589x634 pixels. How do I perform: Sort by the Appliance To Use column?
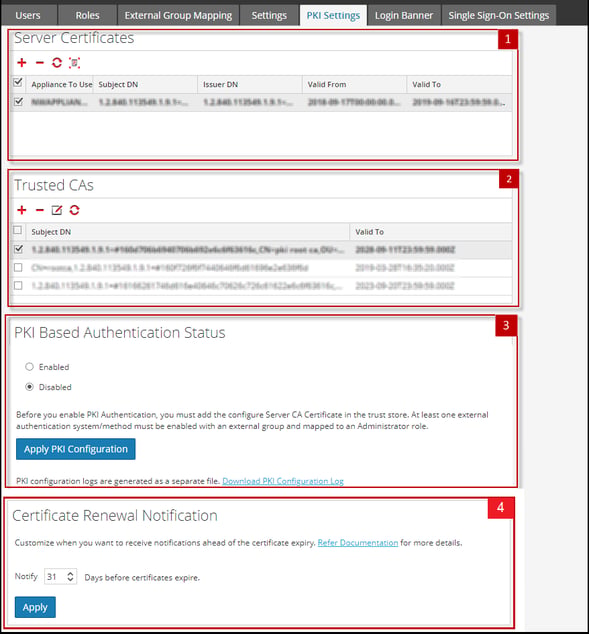[60, 85]
